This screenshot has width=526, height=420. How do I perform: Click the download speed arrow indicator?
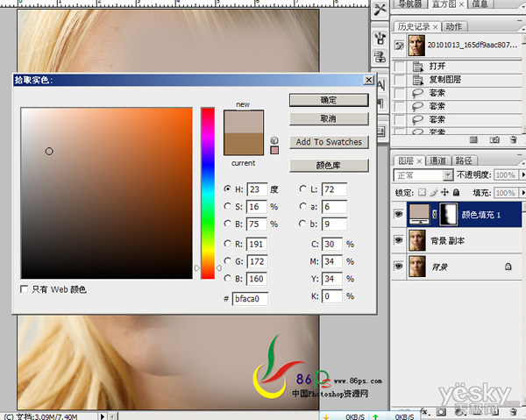point(325,416)
